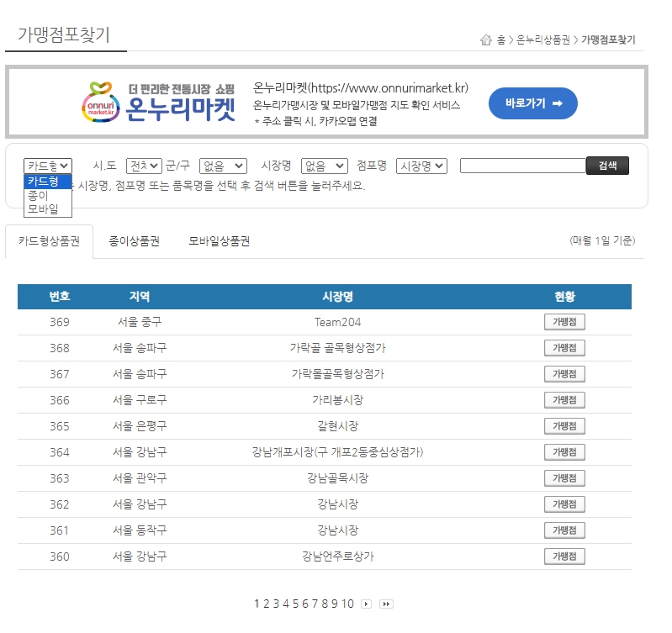Go to page 5 of results

point(295,604)
